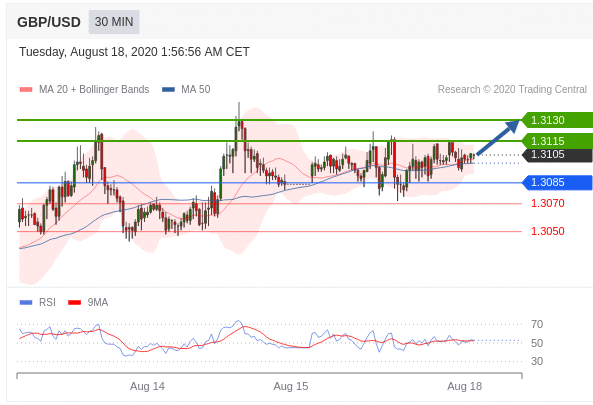Viewport: 593px width, 405px height.
Task: Click the 1.3050 red support label
Action: point(548,231)
